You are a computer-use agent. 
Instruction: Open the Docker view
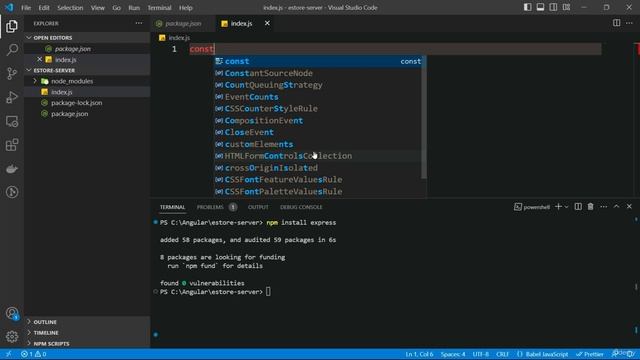(12, 169)
